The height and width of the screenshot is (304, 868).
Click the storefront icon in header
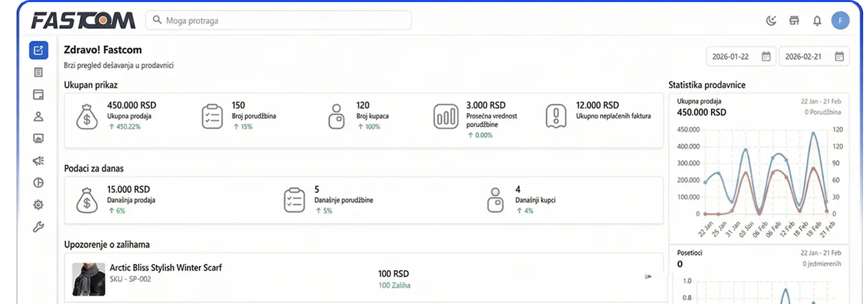(x=794, y=21)
